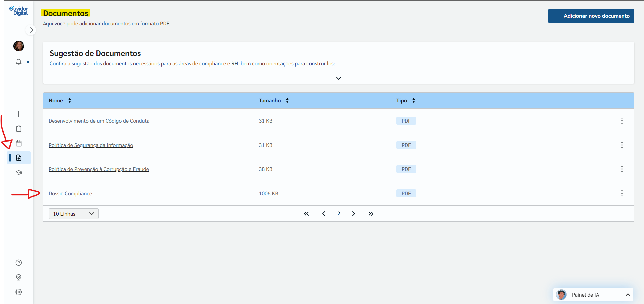Viewport: 644px width, 304px height.
Task: Go to next page of table
Action: click(354, 214)
